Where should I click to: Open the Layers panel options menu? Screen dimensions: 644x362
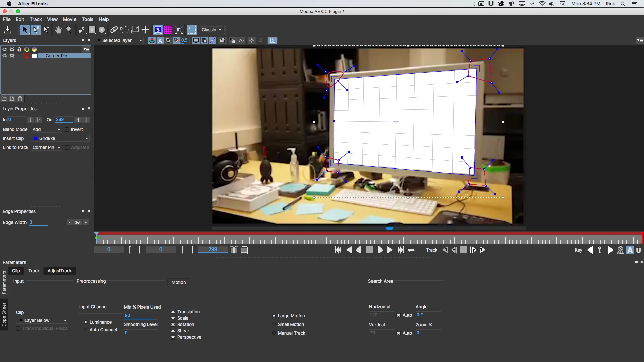[86, 49]
